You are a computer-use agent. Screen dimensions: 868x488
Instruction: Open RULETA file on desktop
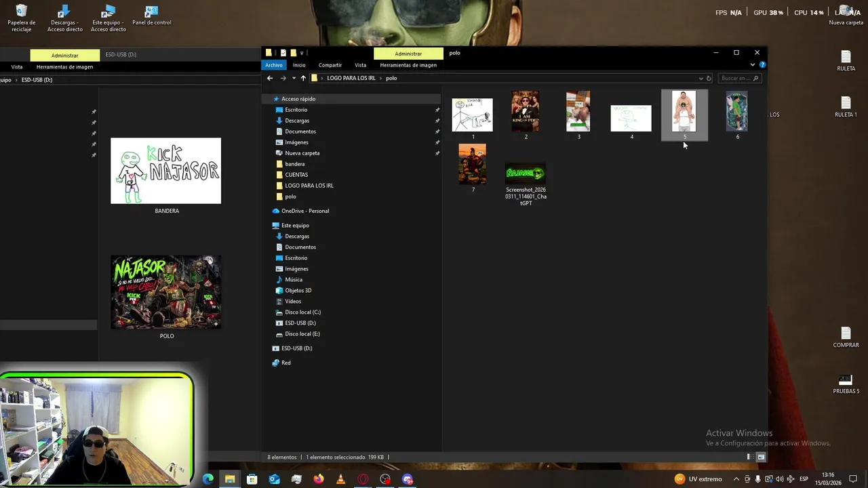click(x=846, y=61)
